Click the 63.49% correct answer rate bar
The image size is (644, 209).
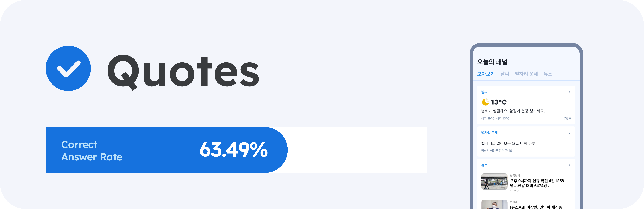[x=167, y=150]
